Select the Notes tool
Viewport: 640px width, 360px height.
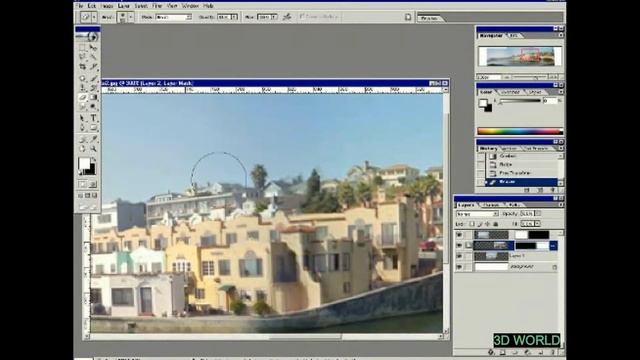[82, 139]
